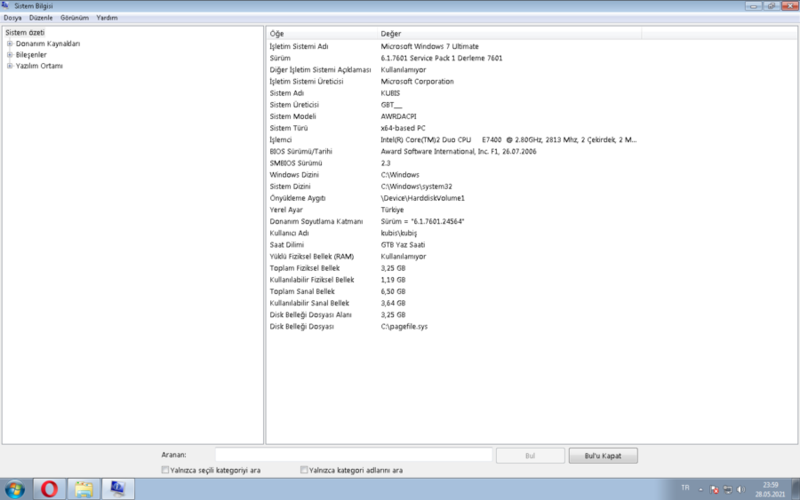Select the Bileşenler tree label
Screen dimensions: 800x500
click(31, 55)
